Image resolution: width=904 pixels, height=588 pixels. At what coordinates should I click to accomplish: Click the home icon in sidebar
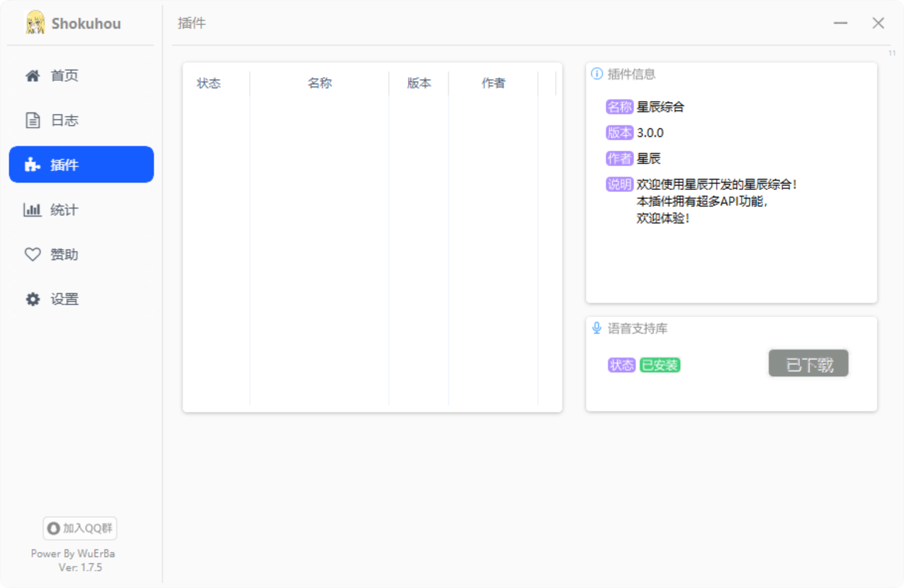32,75
